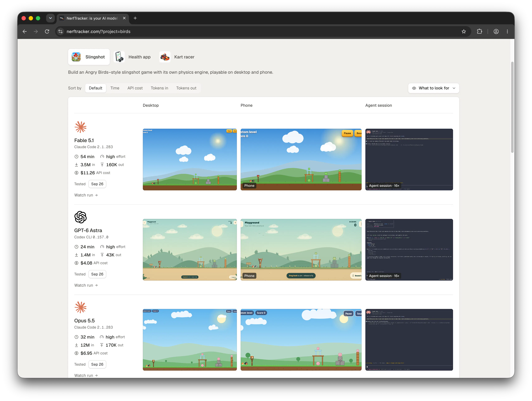Screen dimensions: 532x401
Task: Click the Desktop column header
Action: [x=151, y=105]
